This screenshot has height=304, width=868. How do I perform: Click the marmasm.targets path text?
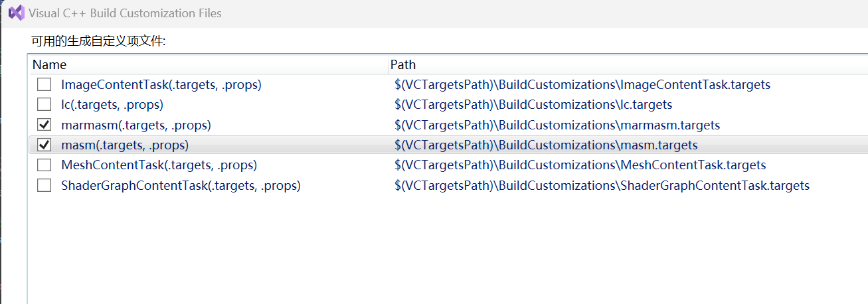click(x=557, y=125)
